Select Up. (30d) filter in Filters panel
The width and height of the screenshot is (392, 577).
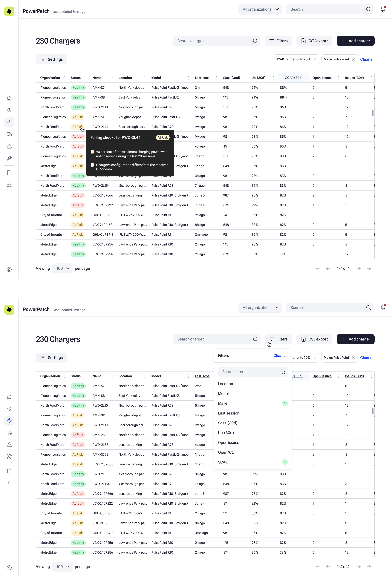(x=253, y=433)
